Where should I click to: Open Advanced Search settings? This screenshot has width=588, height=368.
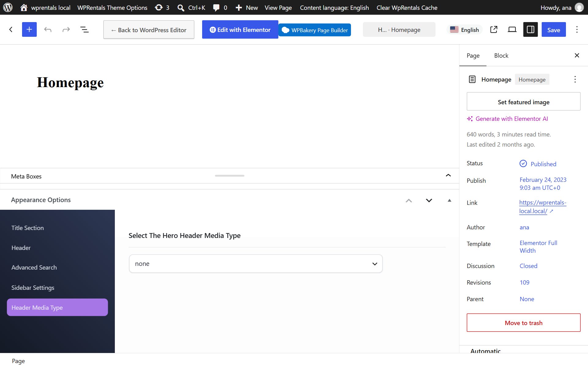(57, 267)
